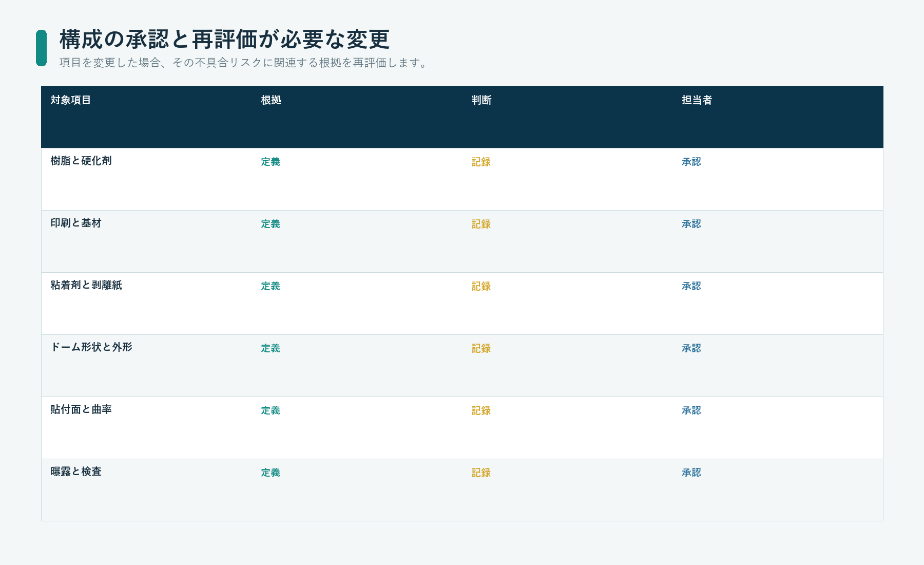Screen dimensions: 924x565
Task: Open 記録 in the ドーム形状と外形 row
Action: click(481, 348)
